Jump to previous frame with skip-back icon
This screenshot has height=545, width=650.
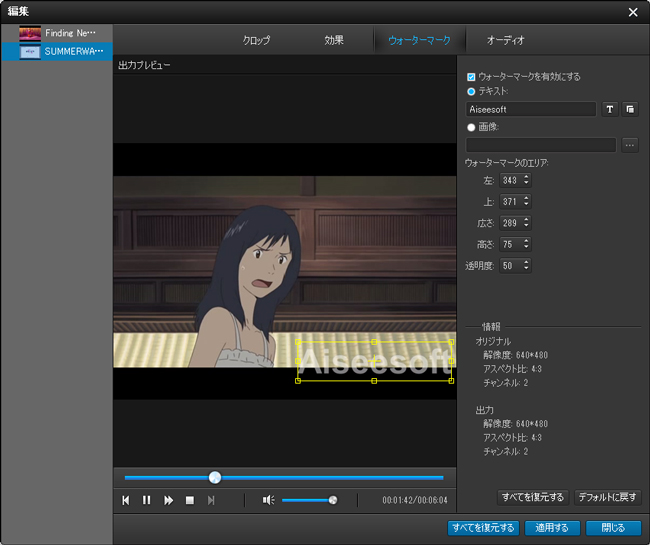point(126,500)
